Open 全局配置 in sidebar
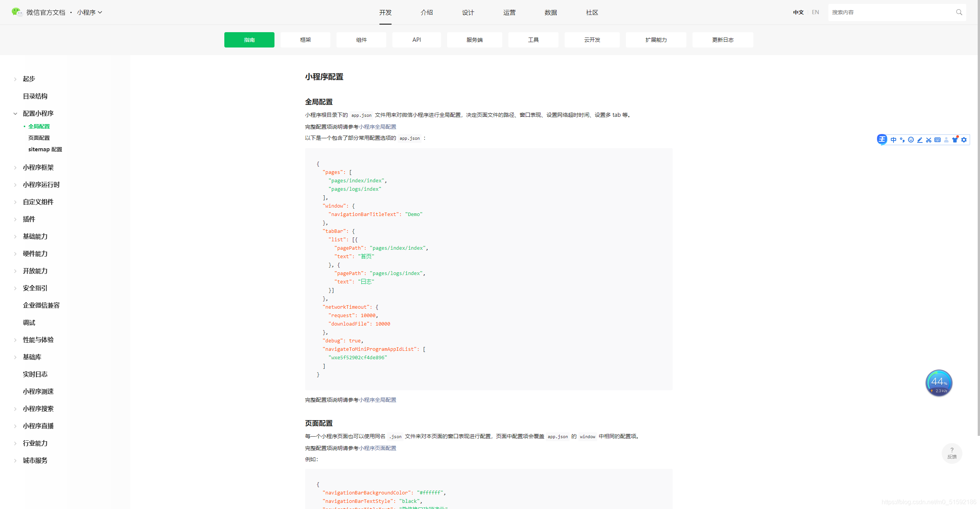 [39, 126]
